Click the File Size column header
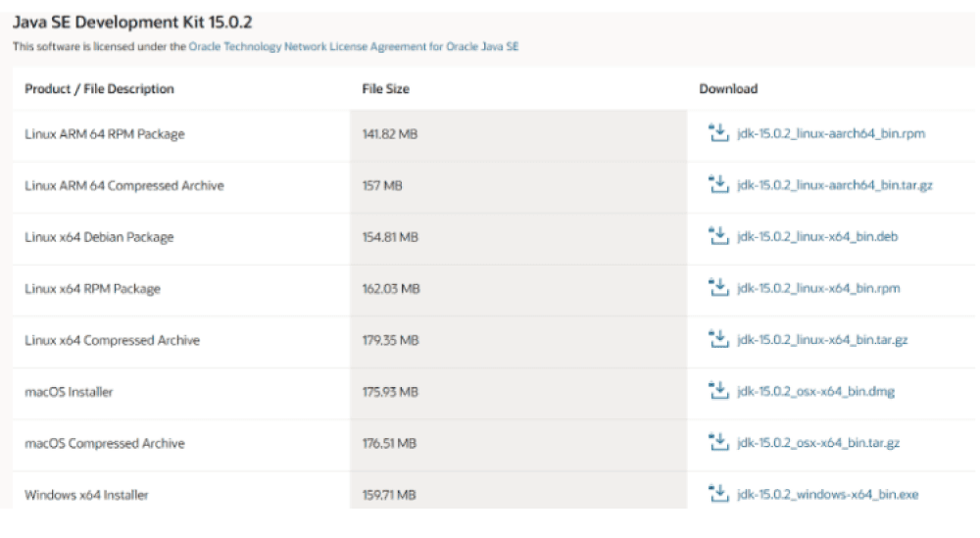 coord(385,89)
